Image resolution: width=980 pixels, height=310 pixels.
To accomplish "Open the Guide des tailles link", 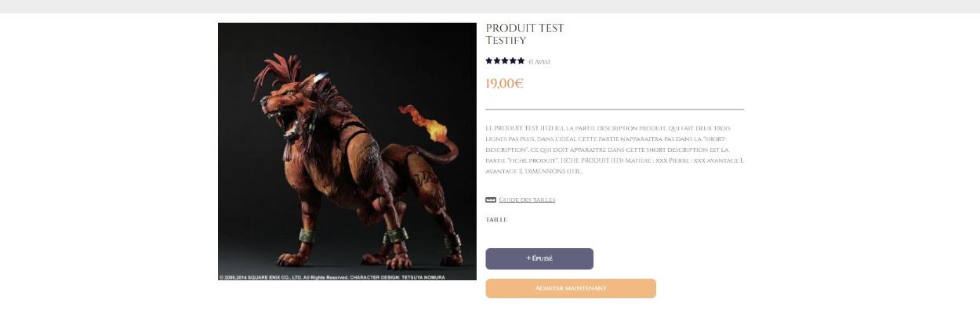I will click(527, 200).
